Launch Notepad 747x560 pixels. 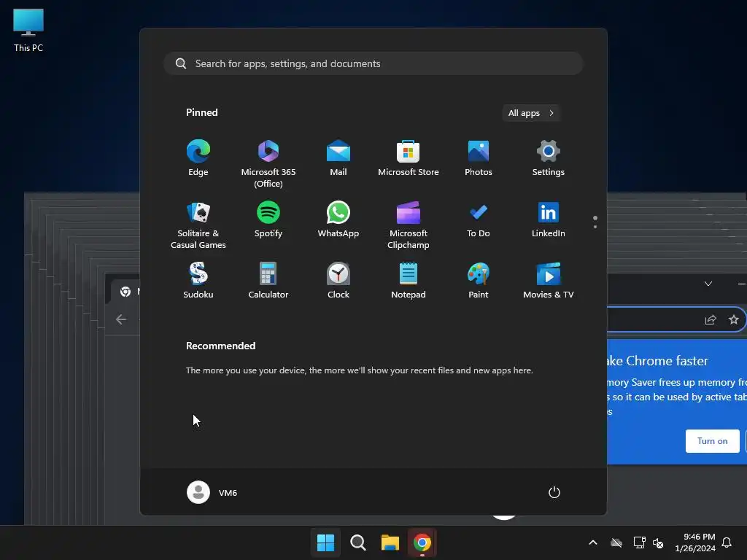tap(409, 281)
